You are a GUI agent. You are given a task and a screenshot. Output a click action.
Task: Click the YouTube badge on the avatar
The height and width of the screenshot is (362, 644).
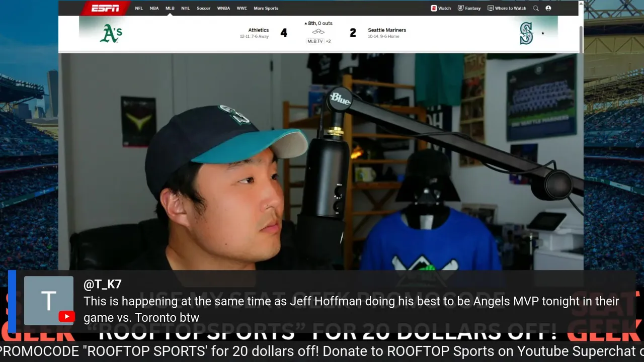click(67, 317)
